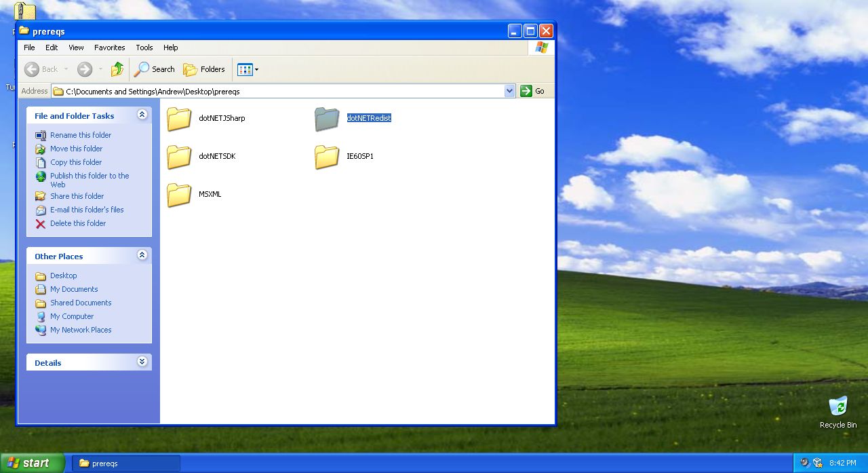Image resolution: width=868 pixels, height=473 pixels.
Task: Open the MSXML folder icon
Action: tap(179, 195)
